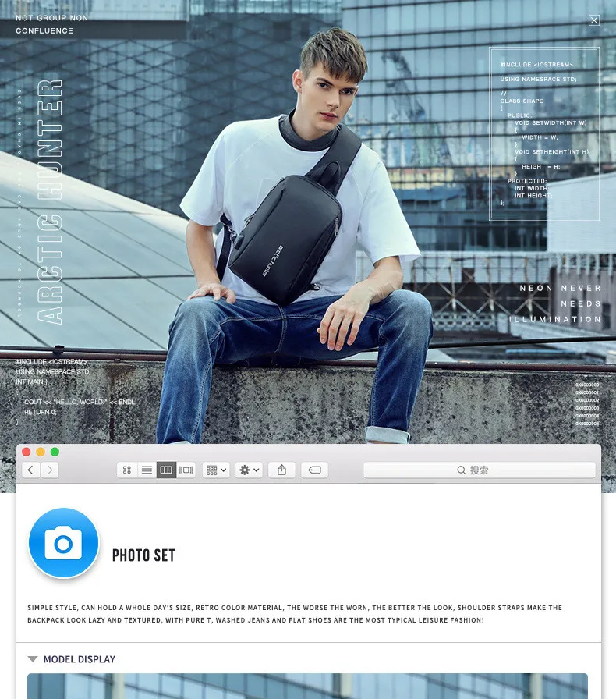Switch to icon grid view
616x699 pixels.
tap(127, 470)
